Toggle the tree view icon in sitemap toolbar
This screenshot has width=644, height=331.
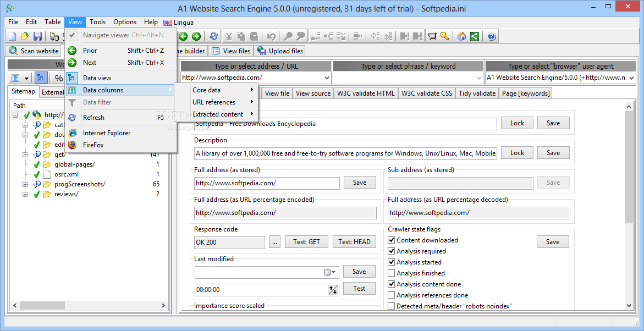coord(41,78)
